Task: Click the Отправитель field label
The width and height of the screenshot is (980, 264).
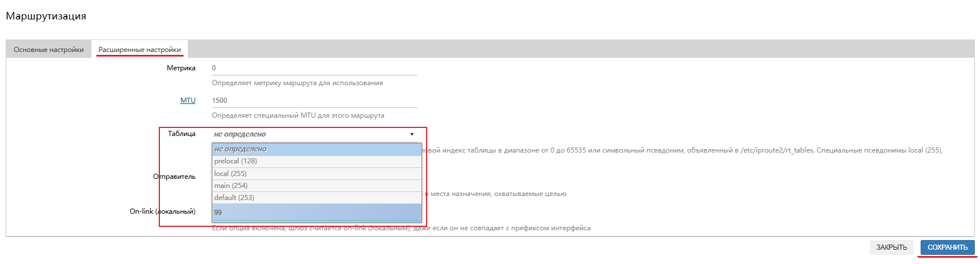Action: click(174, 177)
